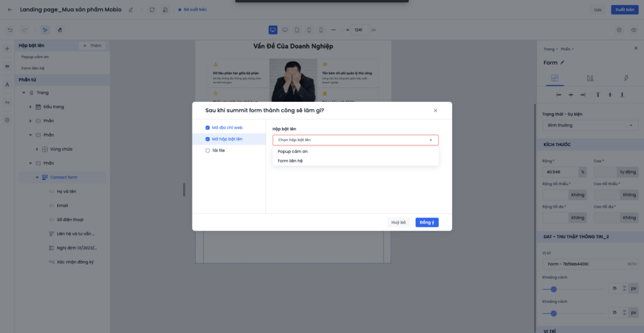Open the preview eye icon
This screenshot has width=644, height=333.
(x=633, y=30)
